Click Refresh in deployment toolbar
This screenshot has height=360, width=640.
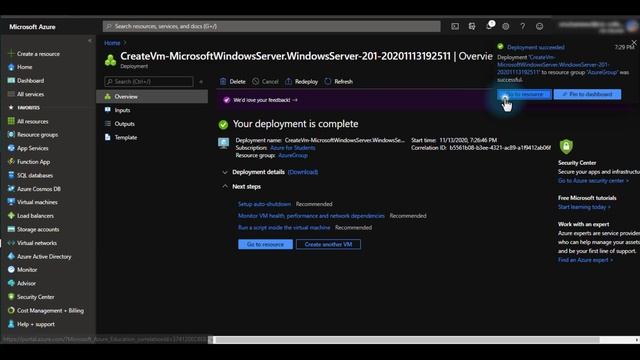339,82
